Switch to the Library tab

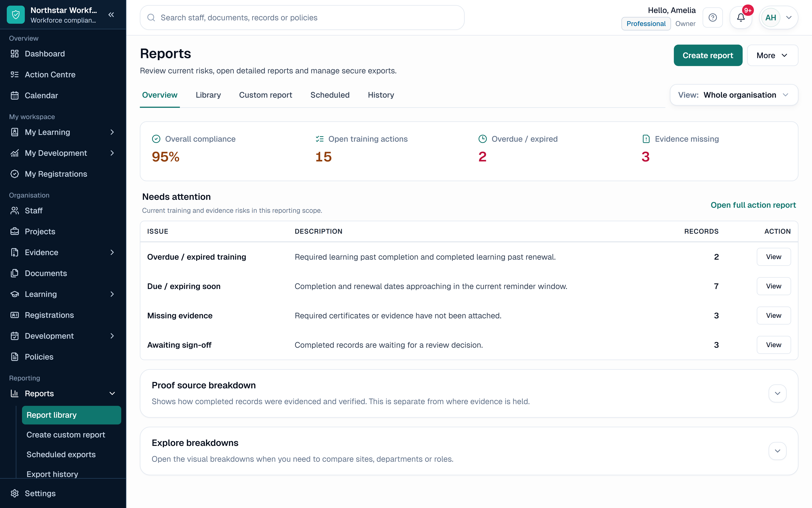208,95
